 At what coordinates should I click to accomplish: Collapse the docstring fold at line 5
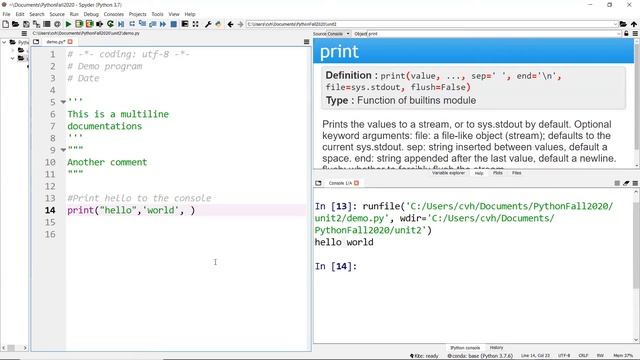tap(63, 102)
